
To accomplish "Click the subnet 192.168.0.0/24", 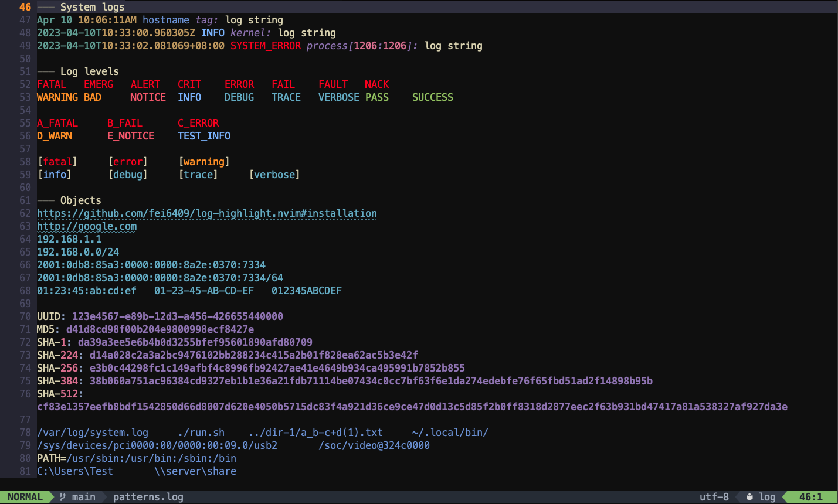I will [78, 252].
